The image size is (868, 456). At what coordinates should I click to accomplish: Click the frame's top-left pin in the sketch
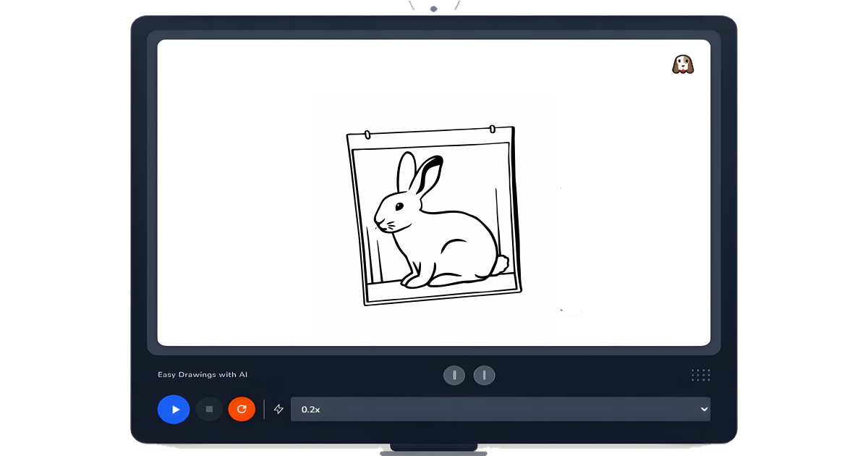point(367,134)
